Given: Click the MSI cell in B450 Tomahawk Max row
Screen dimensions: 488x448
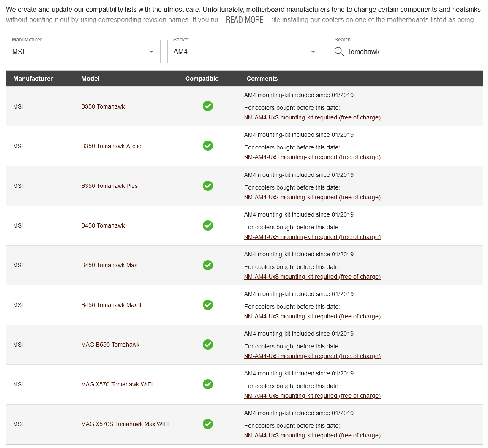Looking at the screenshot, I should coord(18,265).
